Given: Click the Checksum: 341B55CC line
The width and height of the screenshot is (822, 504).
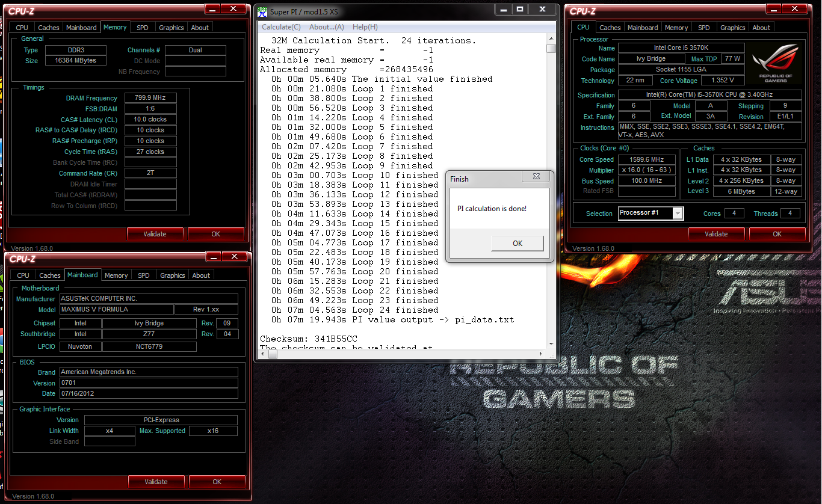Looking at the screenshot, I should pos(309,339).
